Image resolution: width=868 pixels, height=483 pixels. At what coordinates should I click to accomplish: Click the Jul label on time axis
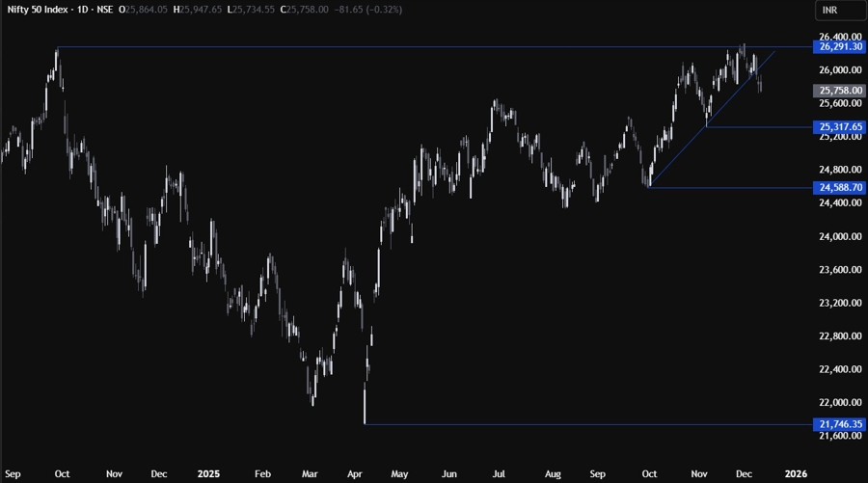pos(501,474)
